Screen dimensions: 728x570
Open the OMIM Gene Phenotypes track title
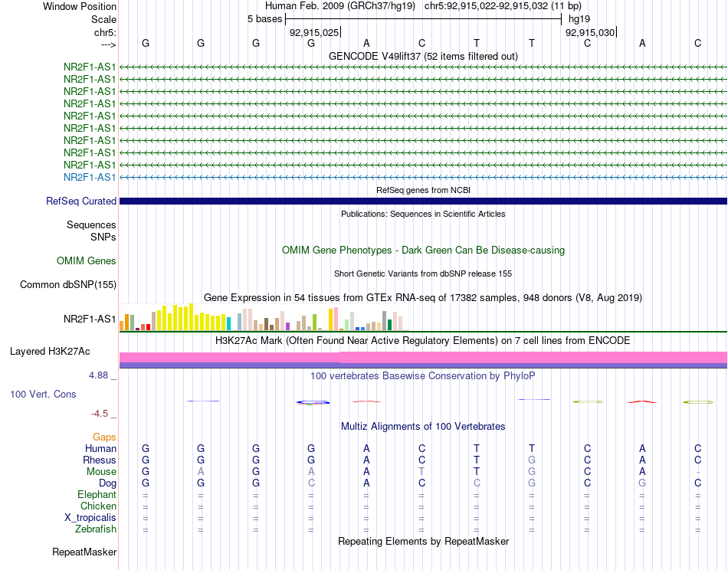click(x=423, y=251)
